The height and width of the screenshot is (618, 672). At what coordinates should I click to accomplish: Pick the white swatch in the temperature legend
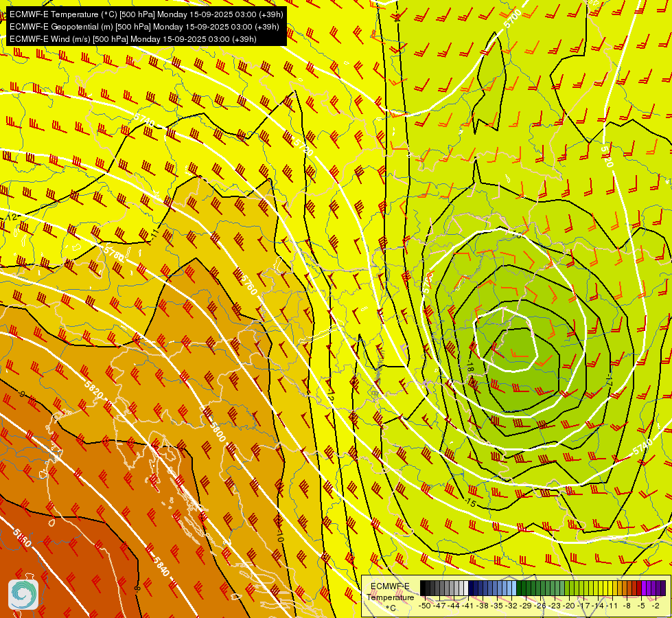click(x=466, y=588)
